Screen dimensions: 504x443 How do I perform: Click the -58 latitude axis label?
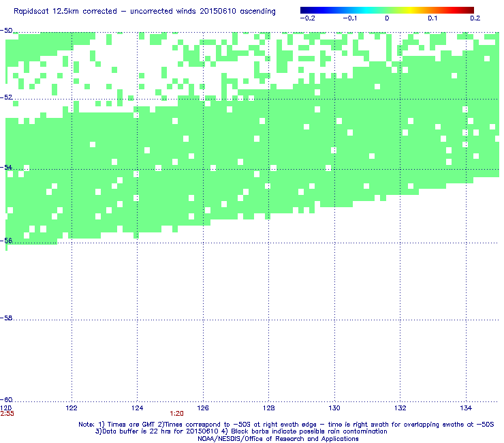(6, 318)
